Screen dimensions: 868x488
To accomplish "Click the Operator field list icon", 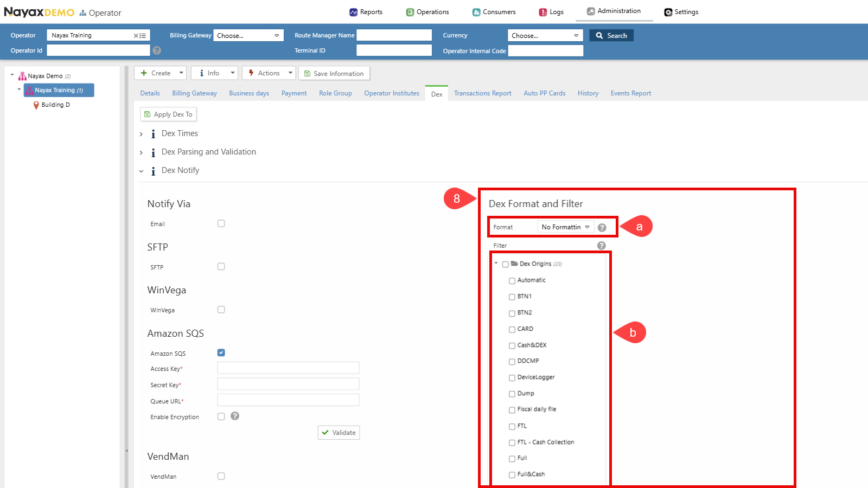I will 143,35.
